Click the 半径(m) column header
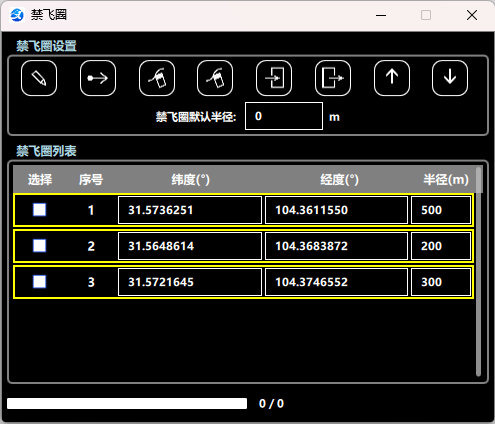 click(x=446, y=180)
